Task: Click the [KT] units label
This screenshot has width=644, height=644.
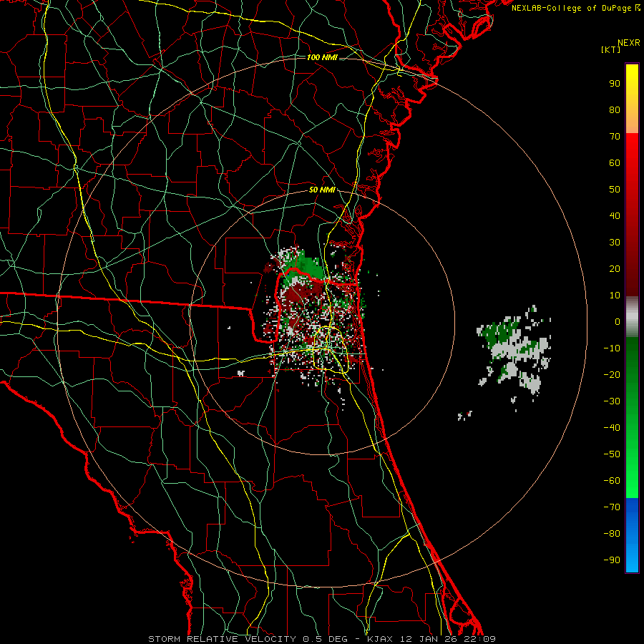Action: [610, 49]
